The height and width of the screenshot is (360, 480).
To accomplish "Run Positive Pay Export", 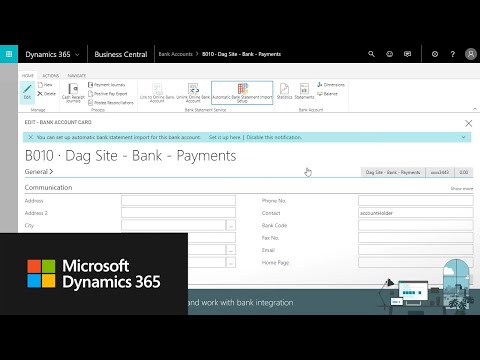I will coord(108,94).
